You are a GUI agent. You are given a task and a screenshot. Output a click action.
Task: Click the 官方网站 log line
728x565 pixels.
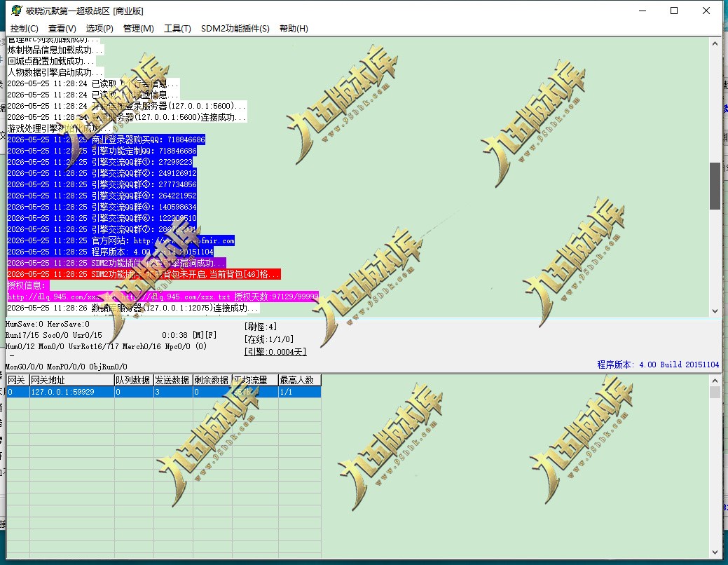[121, 240]
